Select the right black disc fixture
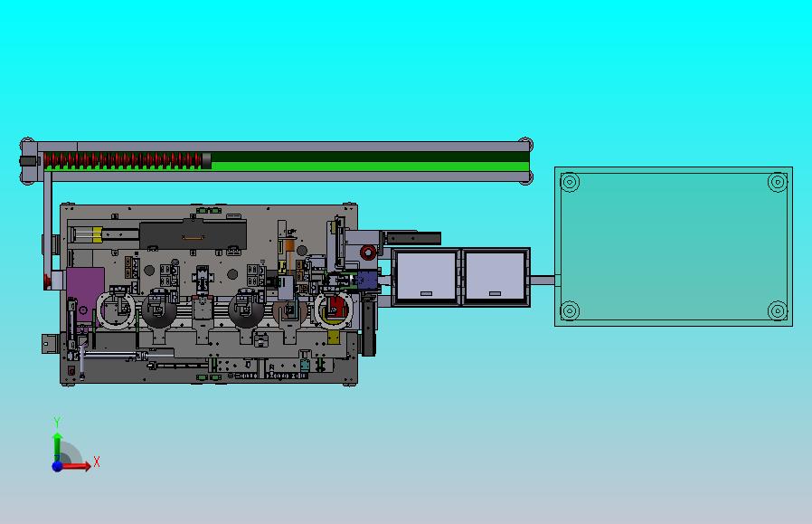This screenshot has width=812, height=524. coord(247,310)
